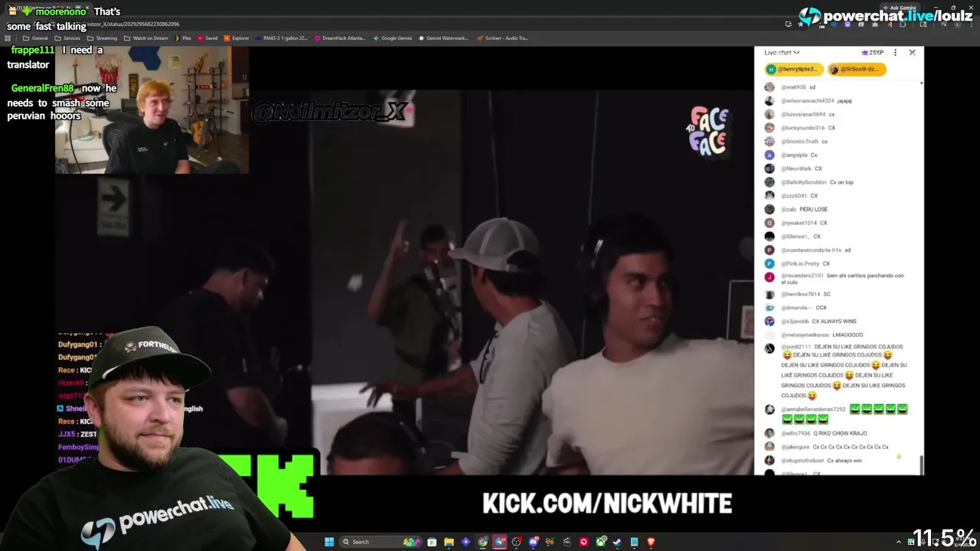Click @henrikvo7014's 'SC' message
The image size is (980, 551).
coord(826,294)
